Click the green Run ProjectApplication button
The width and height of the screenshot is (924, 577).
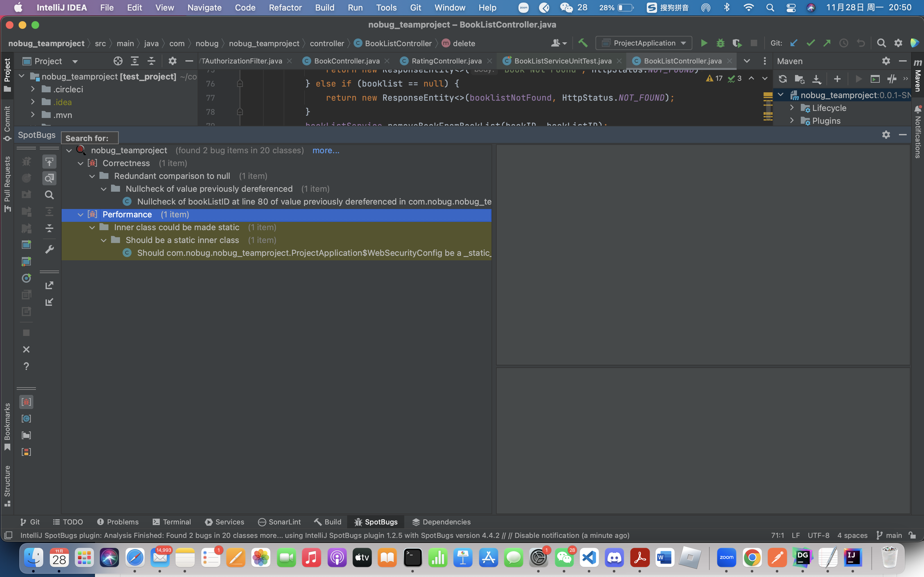click(704, 43)
